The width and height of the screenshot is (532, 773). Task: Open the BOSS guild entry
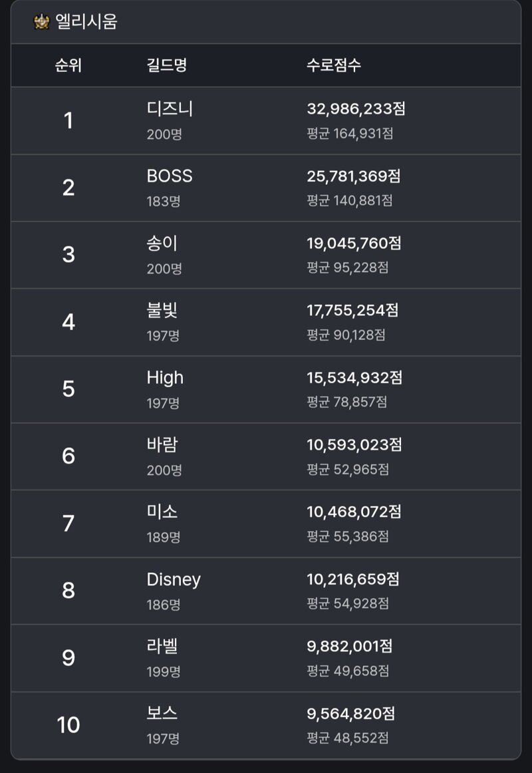266,188
